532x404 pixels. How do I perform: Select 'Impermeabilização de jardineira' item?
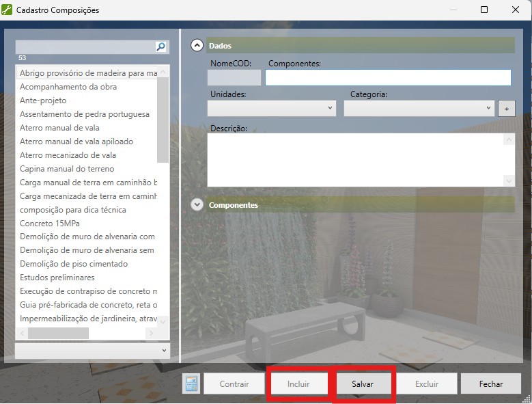(87, 319)
